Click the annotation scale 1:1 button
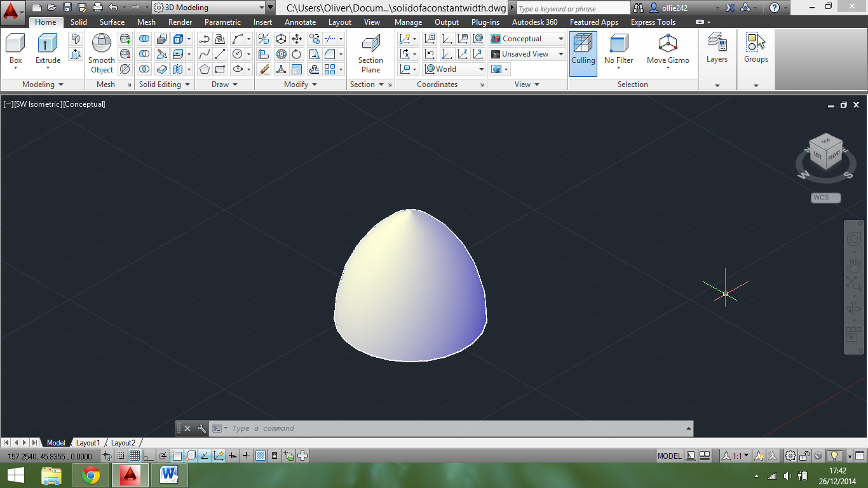The height and width of the screenshot is (488, 868). (x=736, y=456)
